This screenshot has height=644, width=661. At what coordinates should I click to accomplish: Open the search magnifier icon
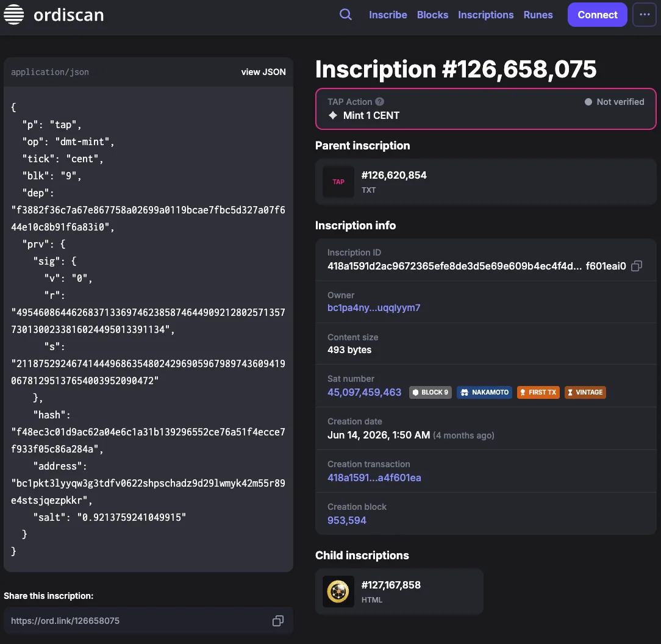coord(346,15)
